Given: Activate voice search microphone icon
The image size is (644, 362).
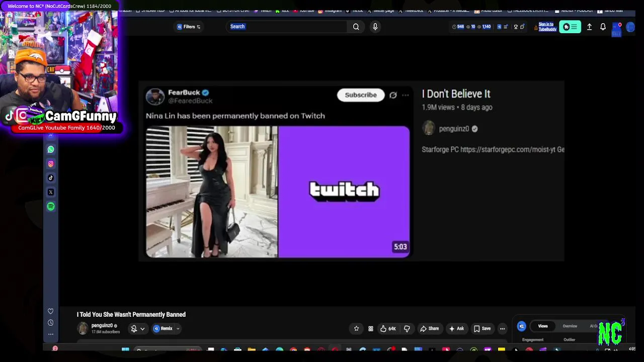Looking at the screenshot, I should point(375,27).
